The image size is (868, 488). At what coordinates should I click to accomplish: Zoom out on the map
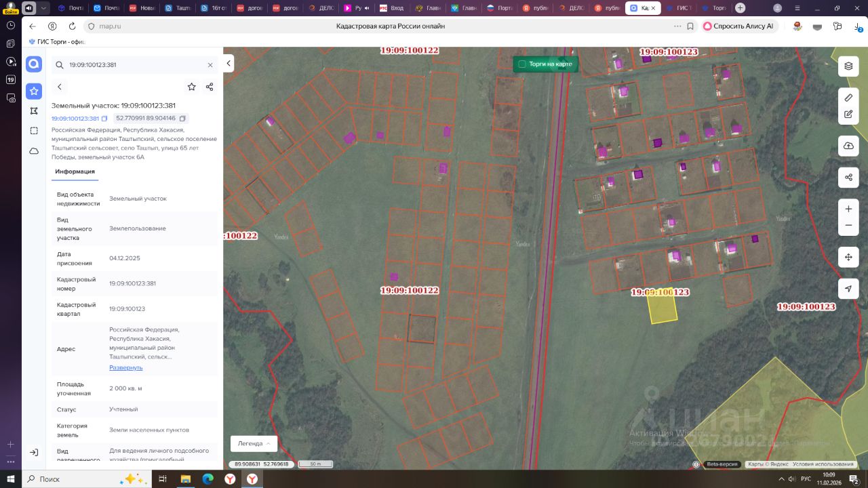click(848, 226)
